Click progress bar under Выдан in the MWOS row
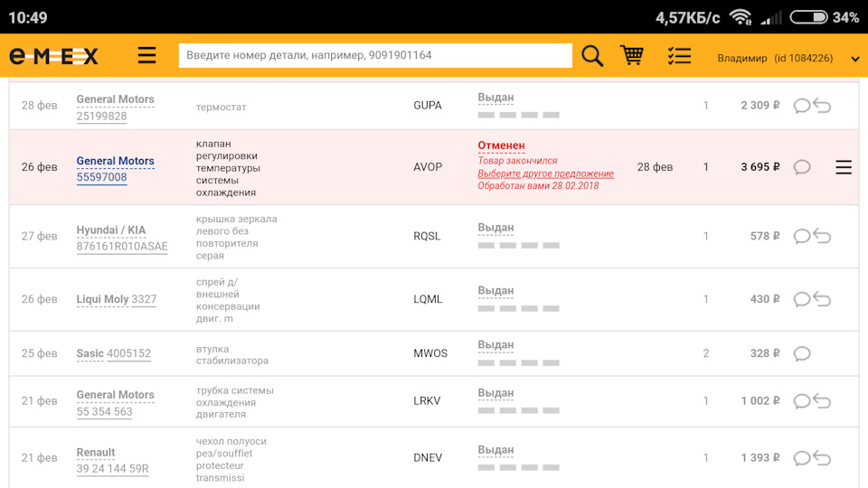This screenshot has width=868, height=488. 519,363
